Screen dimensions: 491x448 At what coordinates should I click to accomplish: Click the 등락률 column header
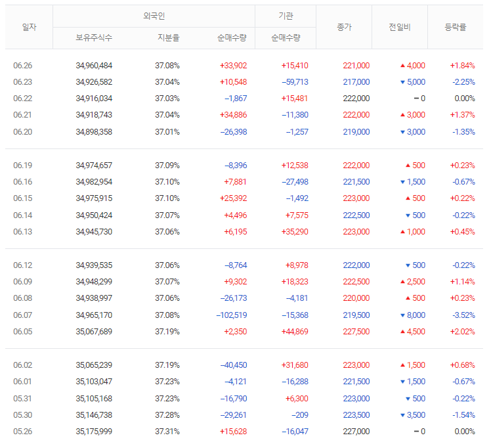click(x=456, y=27)
